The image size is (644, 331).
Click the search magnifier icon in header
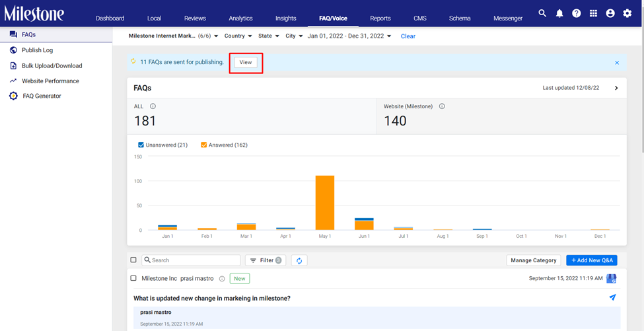pos(542,13)
